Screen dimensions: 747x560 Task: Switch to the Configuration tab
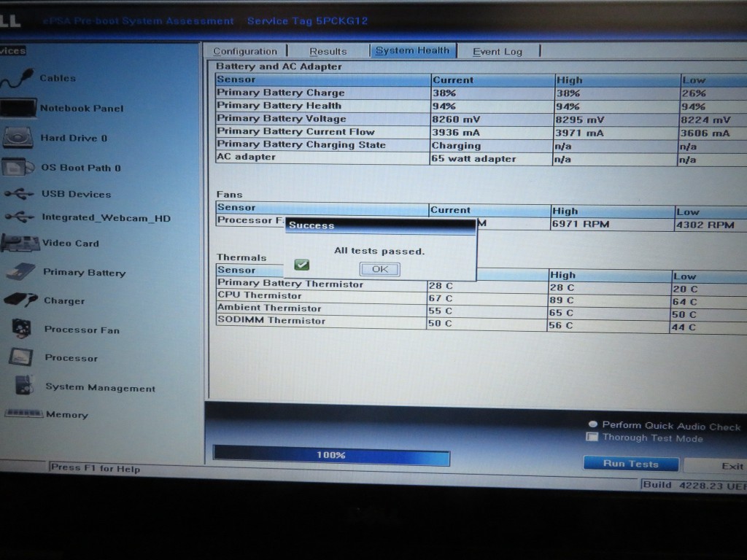[x=245, y=51]
